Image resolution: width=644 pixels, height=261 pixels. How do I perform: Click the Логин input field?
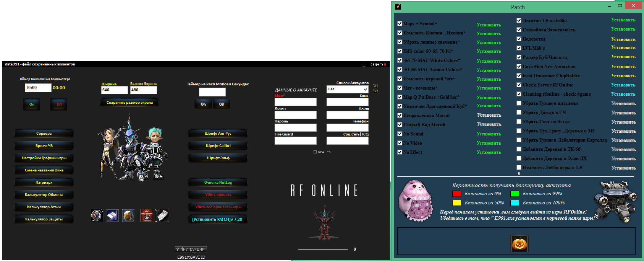coord(296,115)
